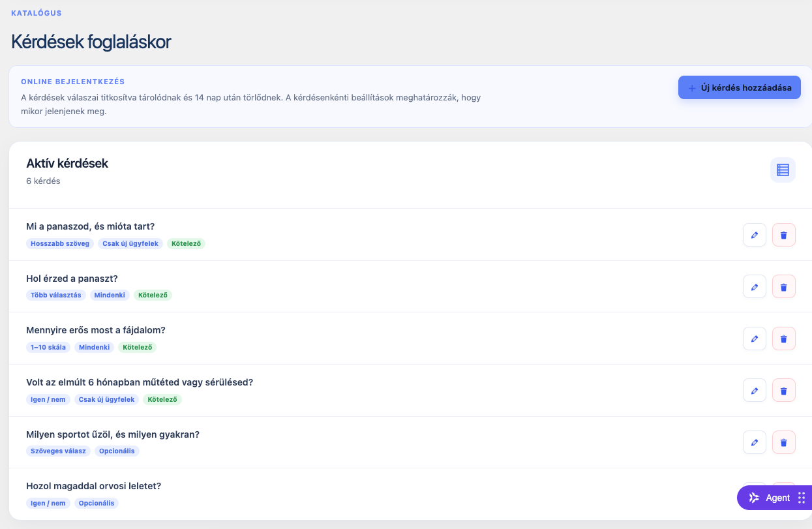Delete the 'Mi a panaszod' question
This screenshot has height=529, width=812.
click(784, 235)
